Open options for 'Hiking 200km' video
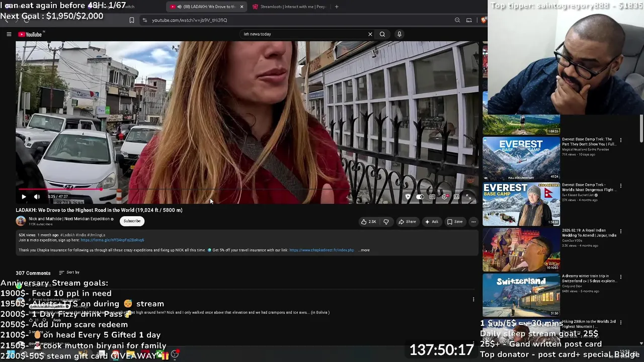 point(621,323)
